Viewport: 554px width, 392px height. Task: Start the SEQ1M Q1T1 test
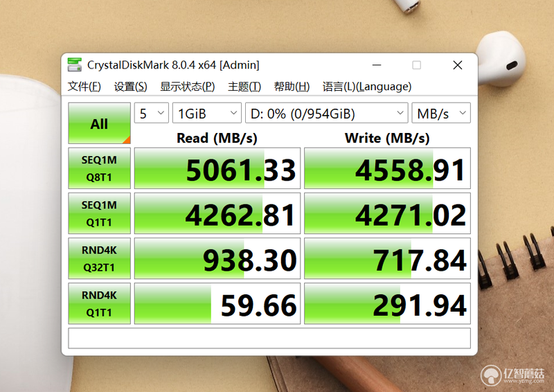point(99,213)
